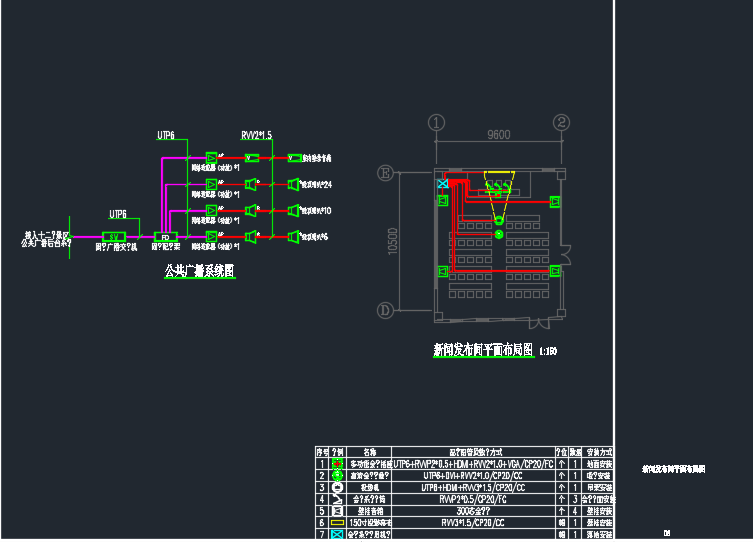Click the green input arrow at the left of the diagram

click(70, 237)
